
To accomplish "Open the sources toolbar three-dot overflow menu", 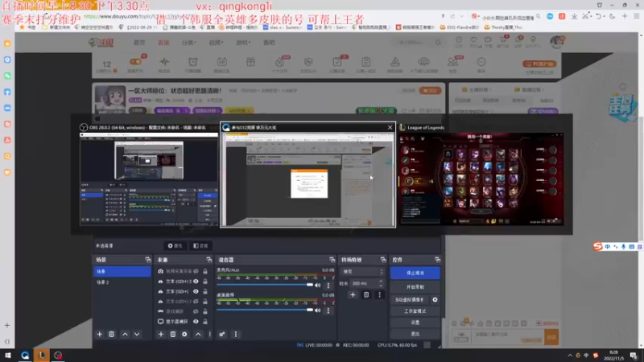I will click(210, 334).
